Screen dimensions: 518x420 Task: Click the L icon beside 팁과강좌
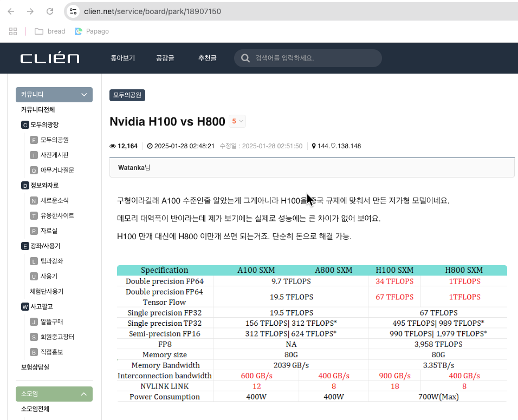point(34,261)
